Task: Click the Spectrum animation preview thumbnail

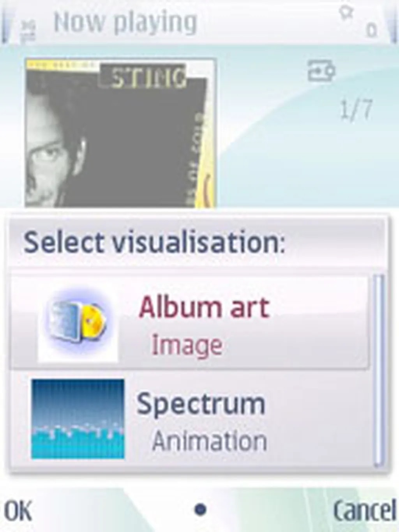Action: (x=78, y=419)
